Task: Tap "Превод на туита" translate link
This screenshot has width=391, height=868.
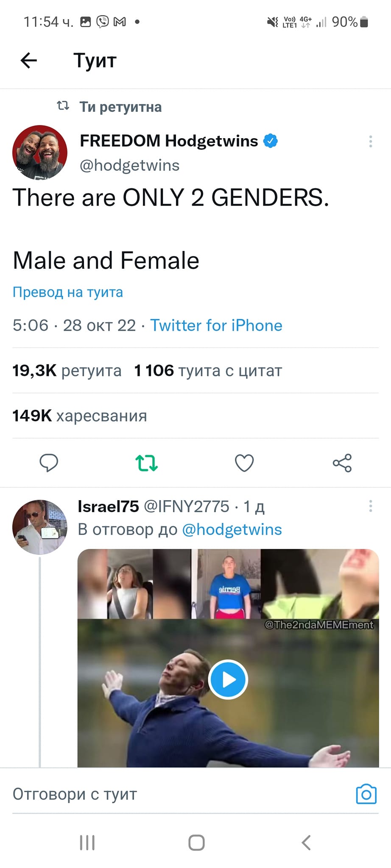Action: 68,292
